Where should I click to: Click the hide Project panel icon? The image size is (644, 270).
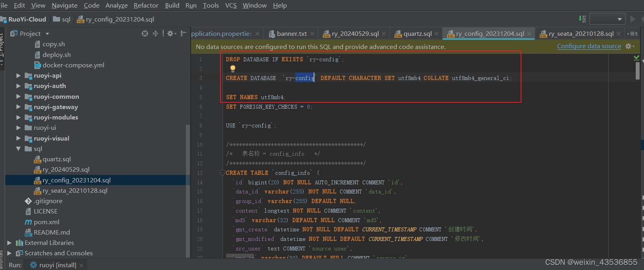point(183,33)
